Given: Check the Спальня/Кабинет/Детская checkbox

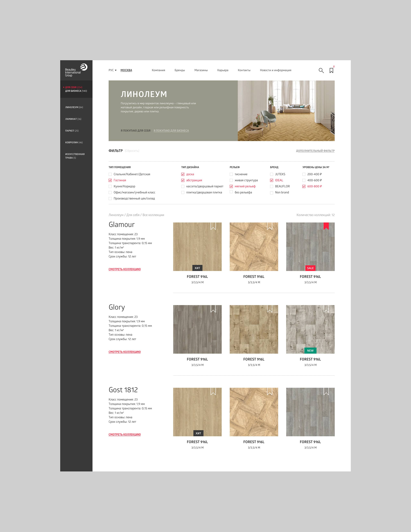Looking at the screenshot, I should (x=110, y=174).
